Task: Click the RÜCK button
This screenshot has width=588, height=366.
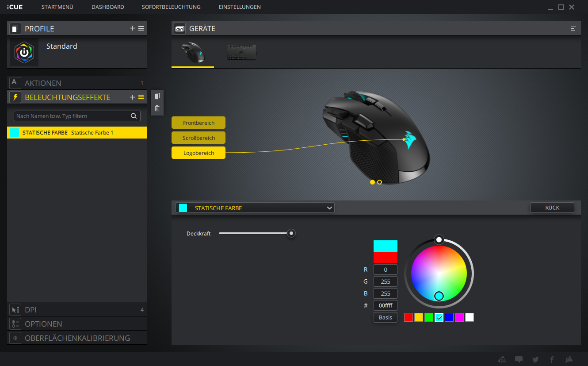Action: pos(552,208)
